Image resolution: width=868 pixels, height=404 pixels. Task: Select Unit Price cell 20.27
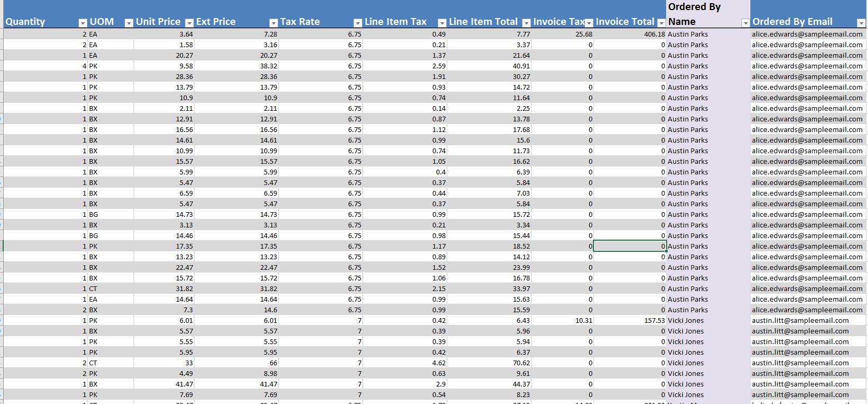164,55
